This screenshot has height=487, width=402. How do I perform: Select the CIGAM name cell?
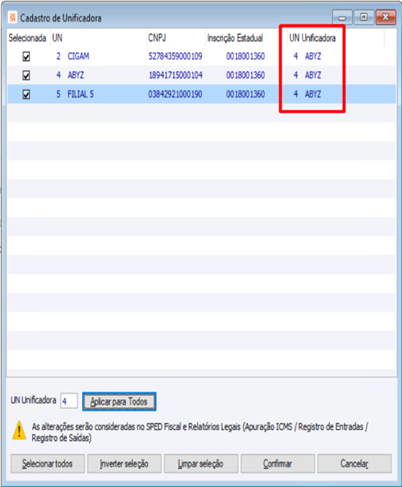click(x=79, y=56)
